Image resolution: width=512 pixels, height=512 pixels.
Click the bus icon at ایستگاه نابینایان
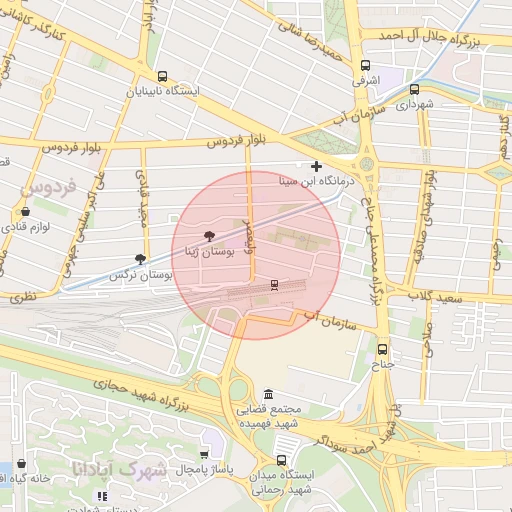pos(162,77)
